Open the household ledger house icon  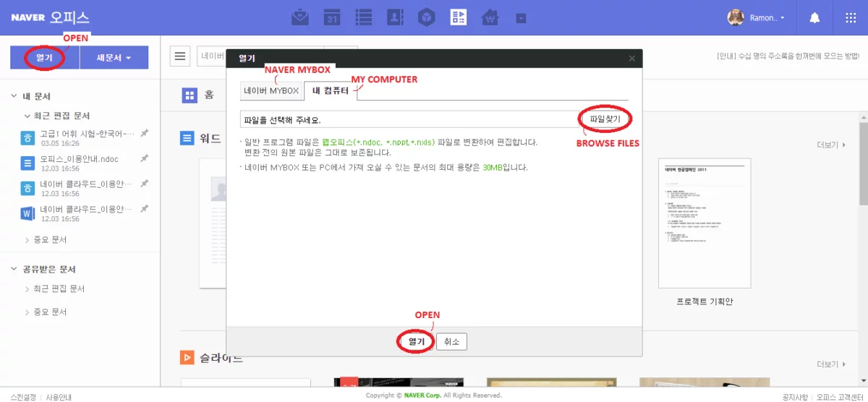coord(490,17)
